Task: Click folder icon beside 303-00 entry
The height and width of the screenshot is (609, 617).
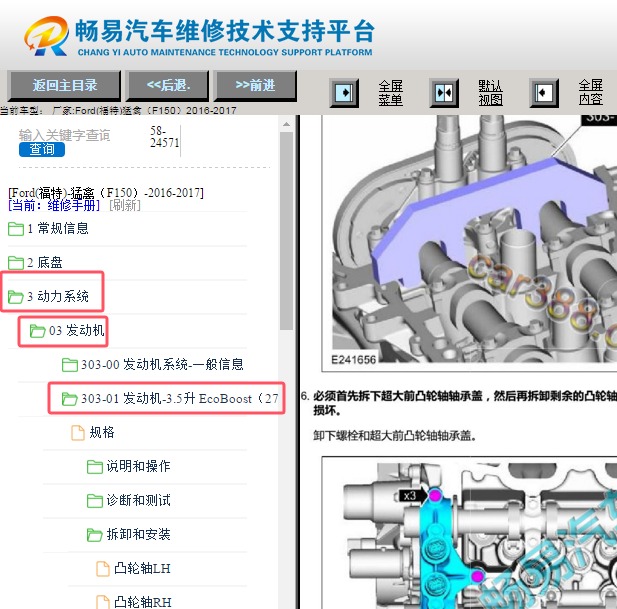Action: (x=70, y=365)
